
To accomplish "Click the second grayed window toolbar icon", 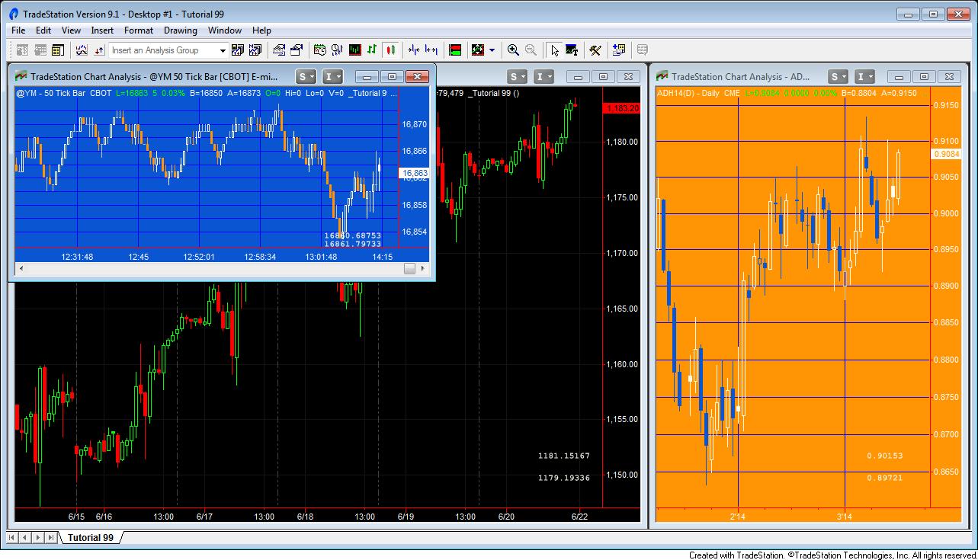I will click(40, 50).
